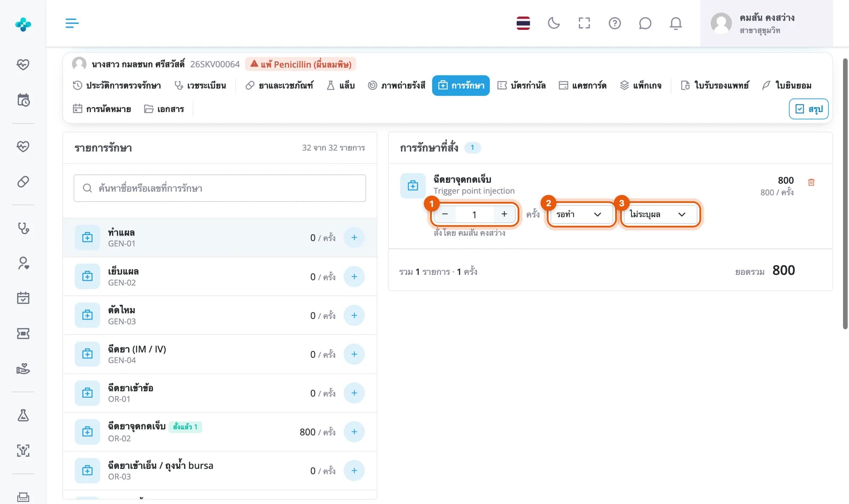Open the ยาและเวชภัณฑ์ tab
Viewport: 849px width, 504px height.
[x=280, y=85]
